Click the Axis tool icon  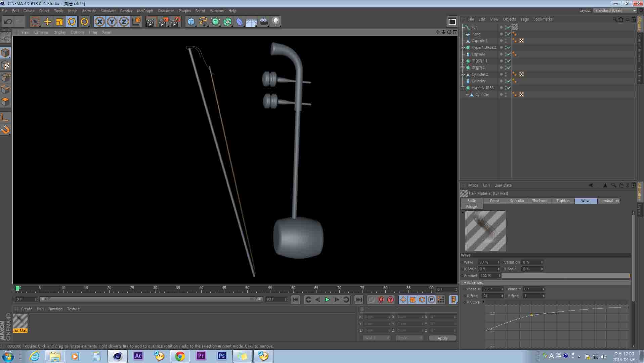click(x=5, y=117)
